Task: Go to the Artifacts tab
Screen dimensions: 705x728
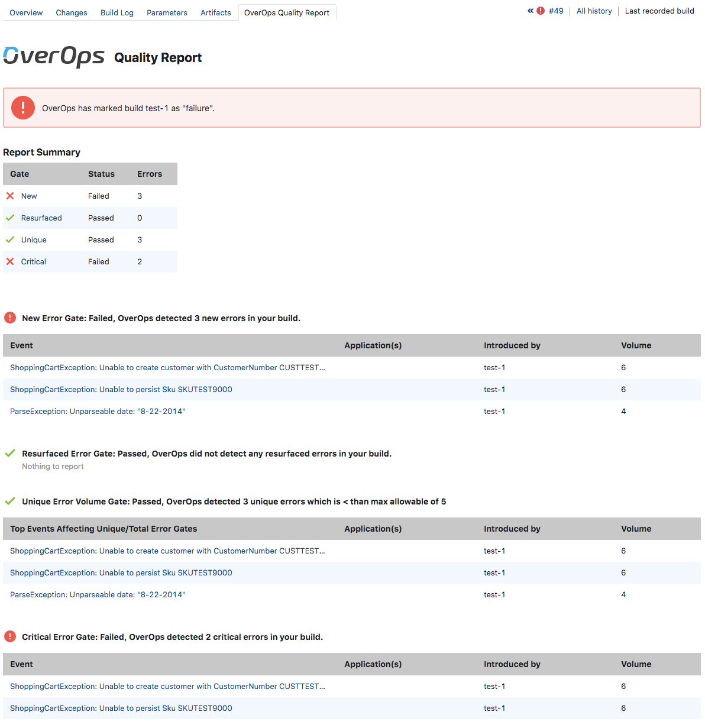Action: point(216,12)
